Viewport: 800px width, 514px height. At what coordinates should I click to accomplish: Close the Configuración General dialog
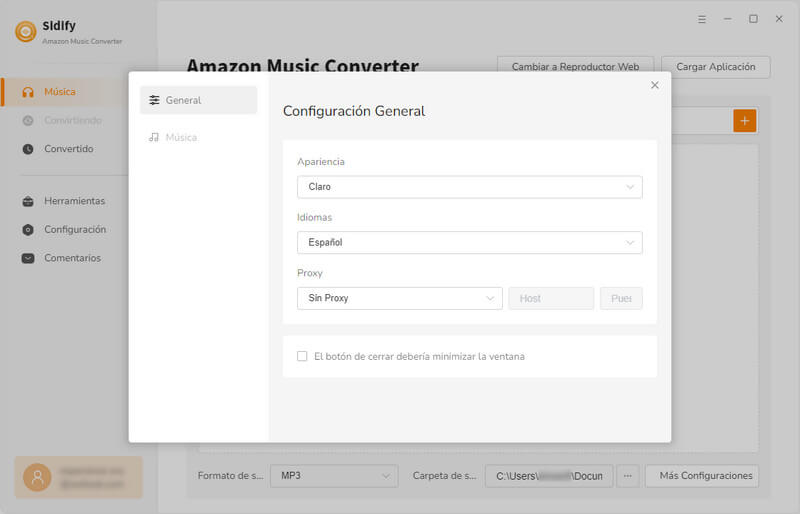point(655,85)
